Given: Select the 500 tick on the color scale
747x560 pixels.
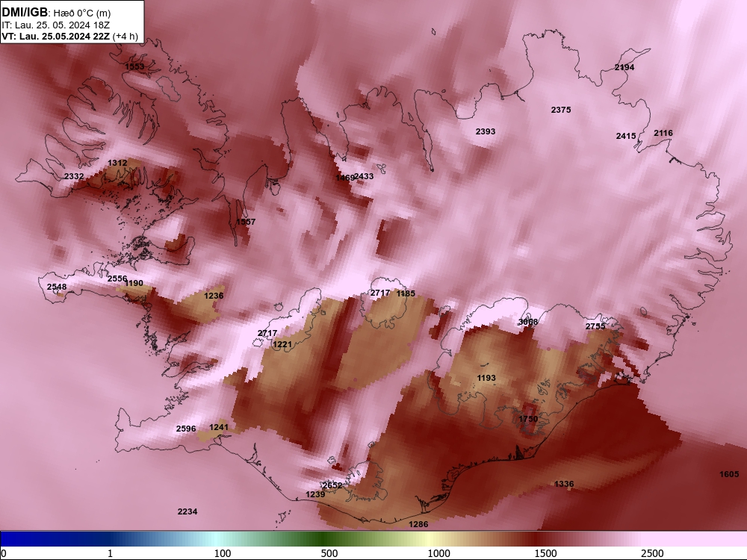Looking at the screenshot, I should tap(329, 553).
